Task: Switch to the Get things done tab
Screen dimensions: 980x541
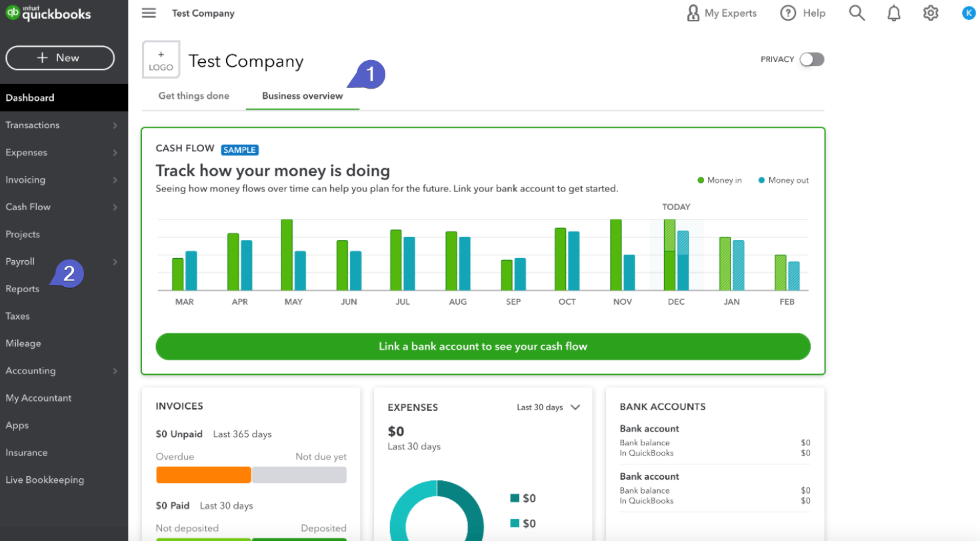Action: [193, 96]
